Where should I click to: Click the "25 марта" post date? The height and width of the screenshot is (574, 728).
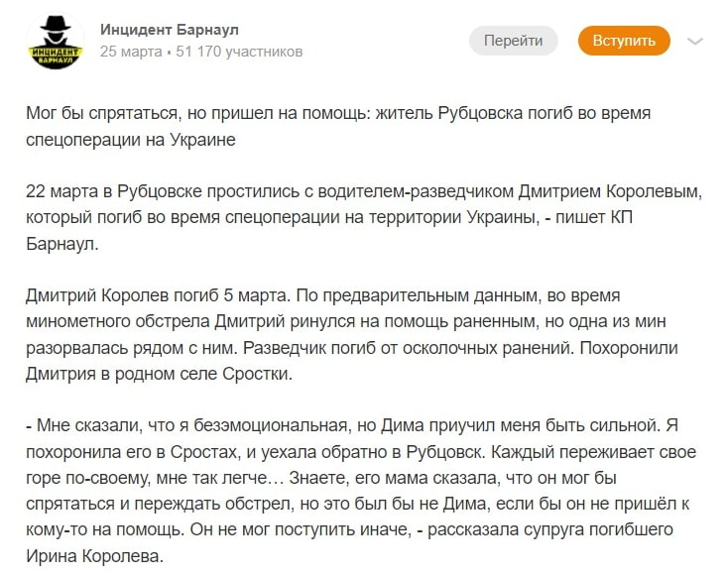click(131, 51)
